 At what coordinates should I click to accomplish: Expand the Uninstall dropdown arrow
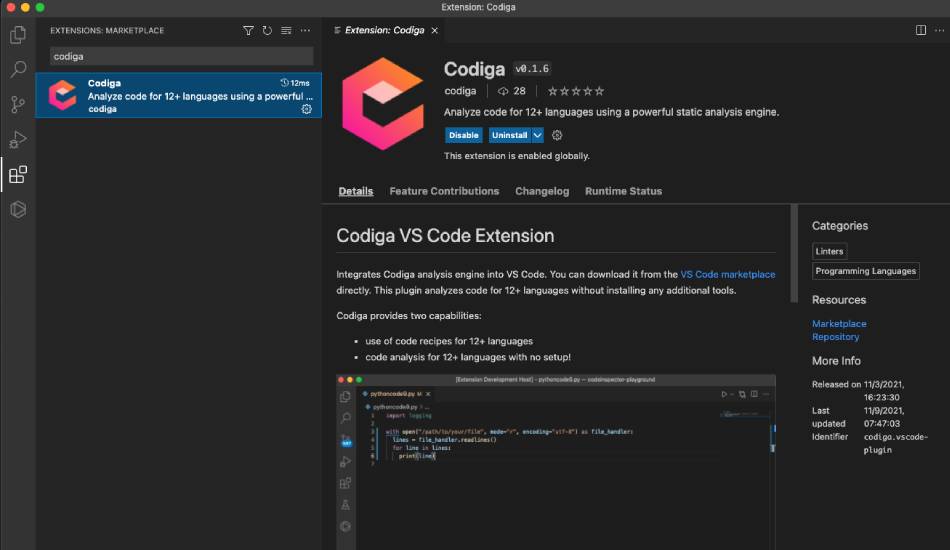coord(537,135)
